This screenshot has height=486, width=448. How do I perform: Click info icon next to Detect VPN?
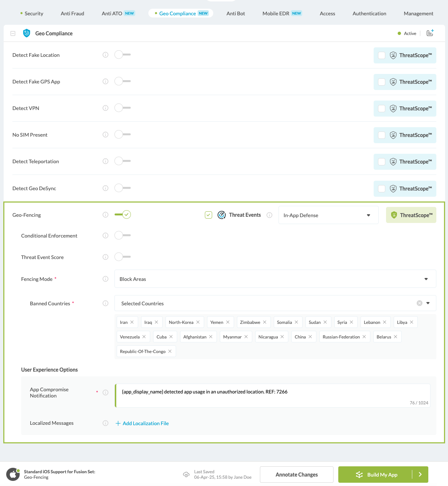105,108
